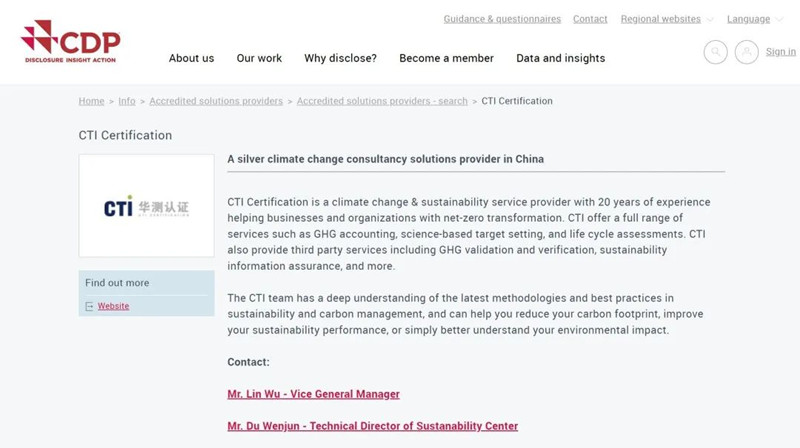The width and height of the screenshot is (800, 448).
Task: Open the About us menu
Action: click(191, 58)
